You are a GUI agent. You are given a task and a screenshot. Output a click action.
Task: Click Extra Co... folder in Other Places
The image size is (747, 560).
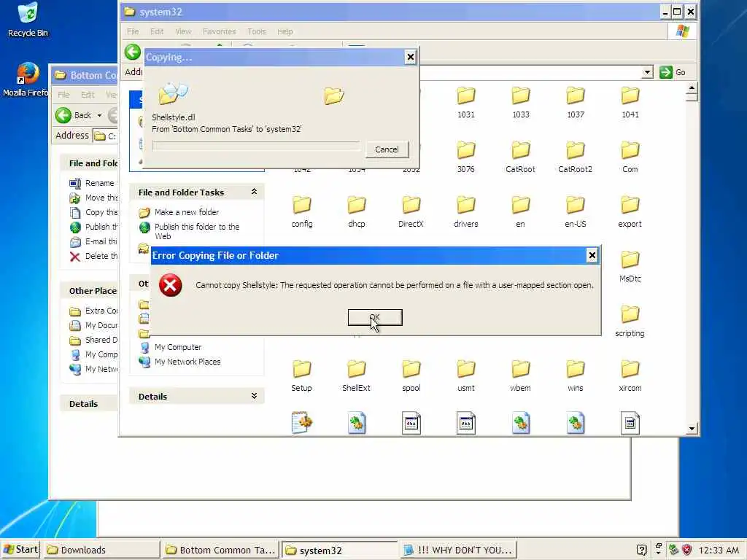[93, 311]
